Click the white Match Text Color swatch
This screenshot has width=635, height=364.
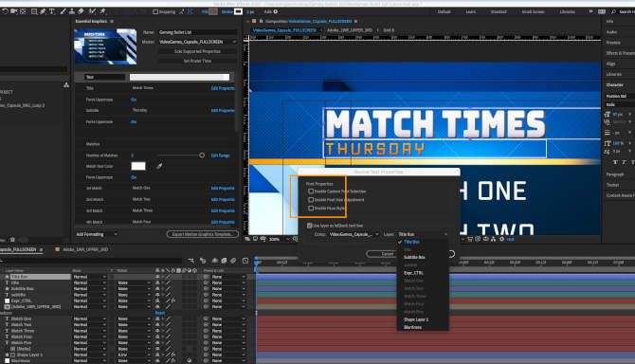click(x=138, y=166)
